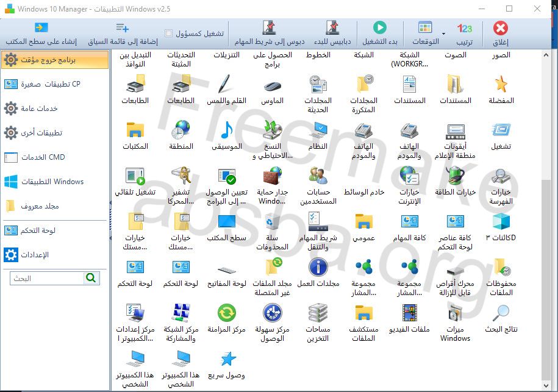The image size is (558, 392).
Task: Open CP small applets sidebar item
Action: point(55,84)
